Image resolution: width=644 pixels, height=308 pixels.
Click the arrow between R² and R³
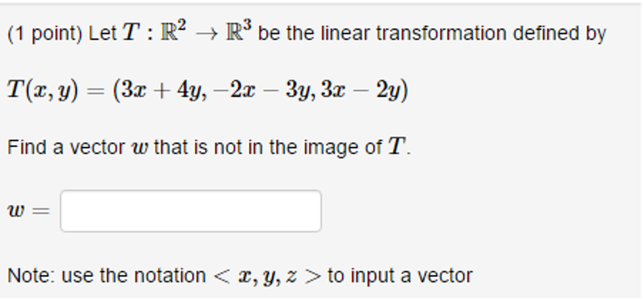click(206, 33)
